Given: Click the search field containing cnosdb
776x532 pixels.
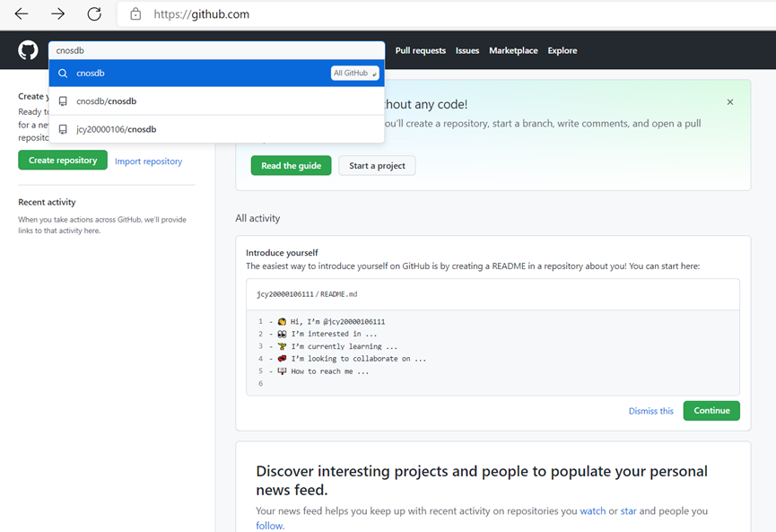Looking at the screenshot, I should (x=215, y=51).
